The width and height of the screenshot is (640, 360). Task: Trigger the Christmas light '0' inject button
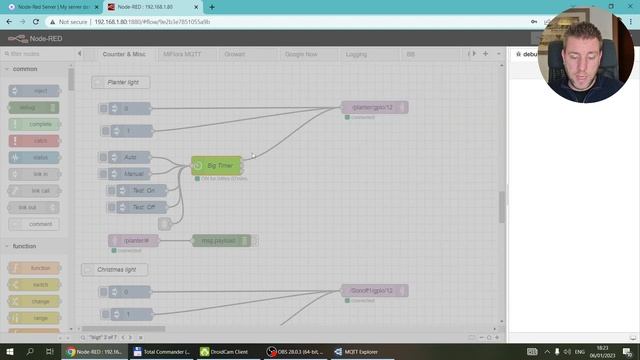[x=103, y=291]
